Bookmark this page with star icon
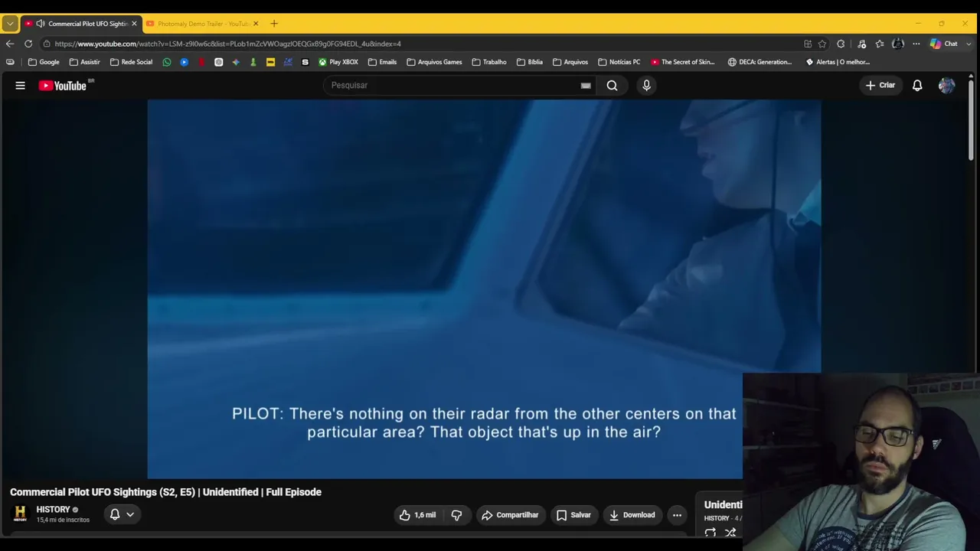 click(822, 44)
